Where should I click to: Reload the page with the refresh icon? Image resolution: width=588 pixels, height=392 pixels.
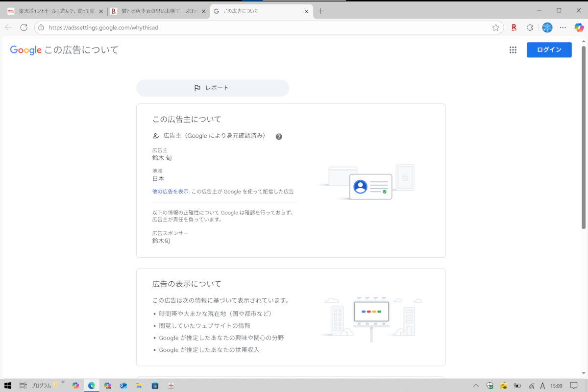[x=24, y=27]
